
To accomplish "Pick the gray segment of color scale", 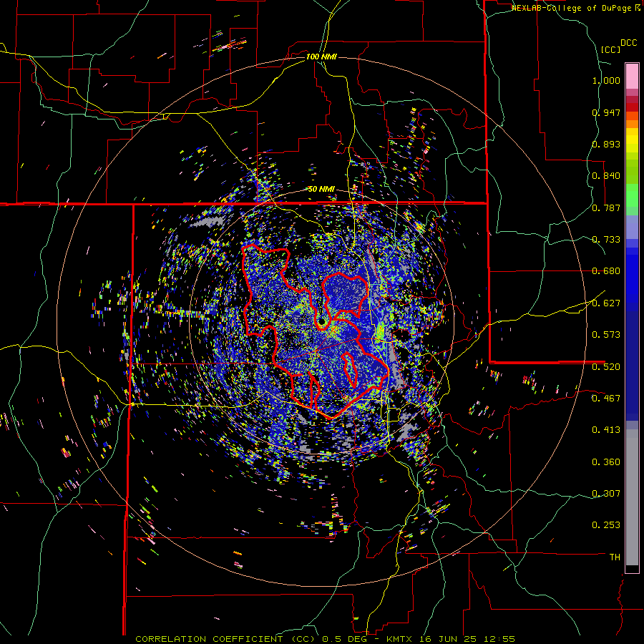I will (632, 497).
